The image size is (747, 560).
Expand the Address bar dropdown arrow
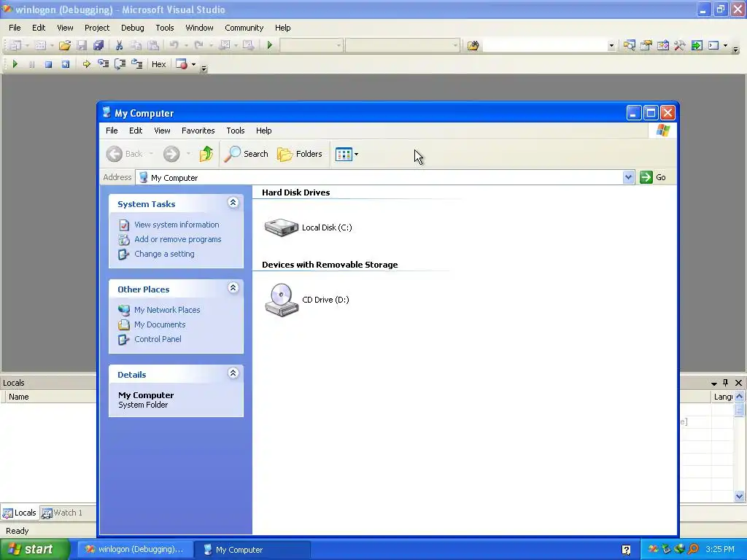point(628,178)
